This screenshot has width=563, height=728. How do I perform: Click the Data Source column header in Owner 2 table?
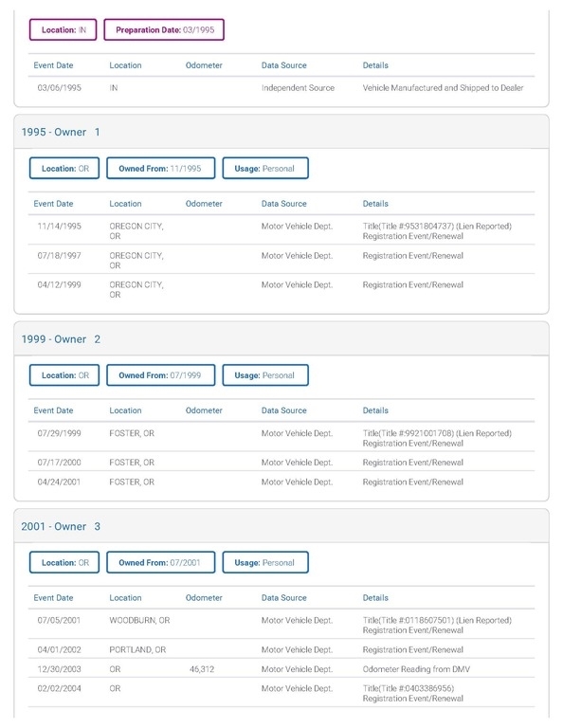click(284, 410)
